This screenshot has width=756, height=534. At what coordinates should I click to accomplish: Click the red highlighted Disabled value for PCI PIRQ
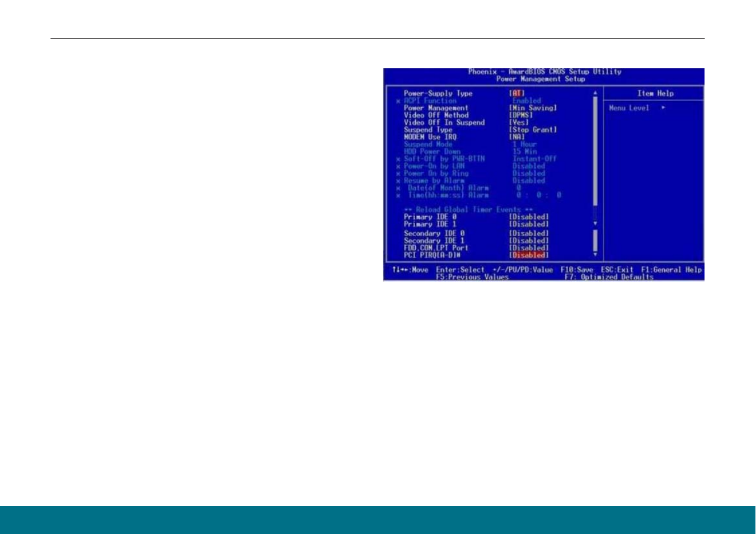click(529, 255)
